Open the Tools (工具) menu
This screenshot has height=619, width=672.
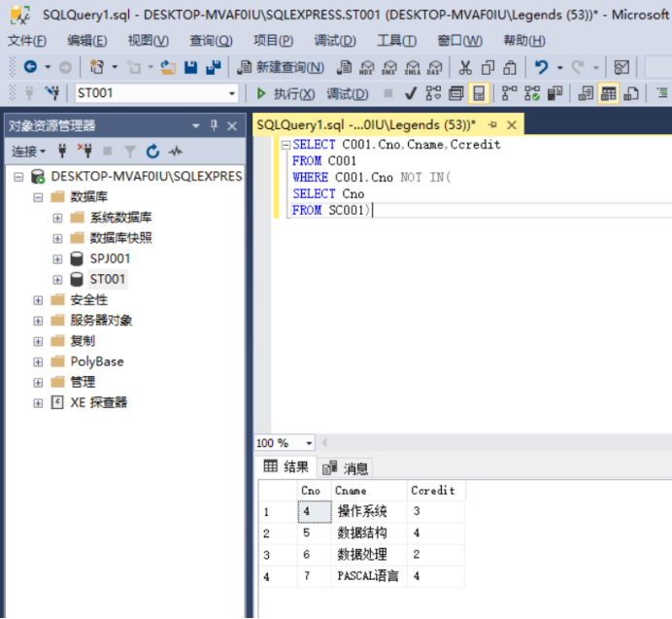[396, 41]
